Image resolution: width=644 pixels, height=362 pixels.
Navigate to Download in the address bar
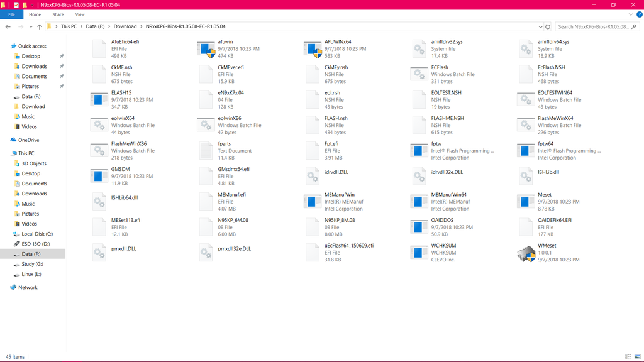125,26
